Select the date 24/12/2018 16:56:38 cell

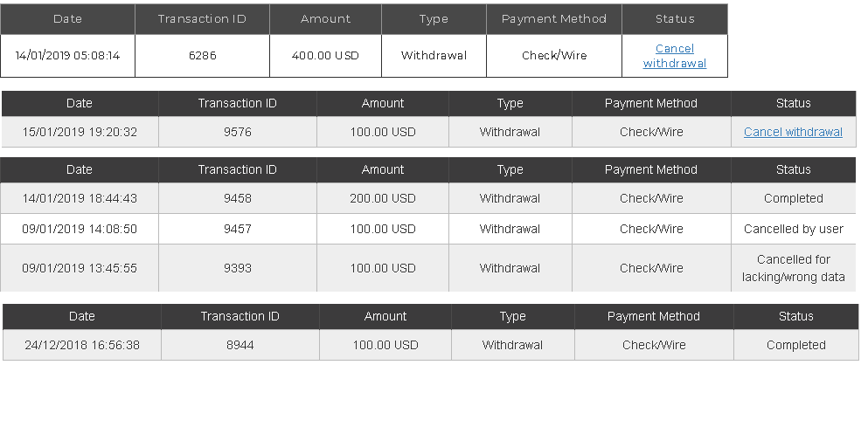pyautogui.click(x=82, y=345)
